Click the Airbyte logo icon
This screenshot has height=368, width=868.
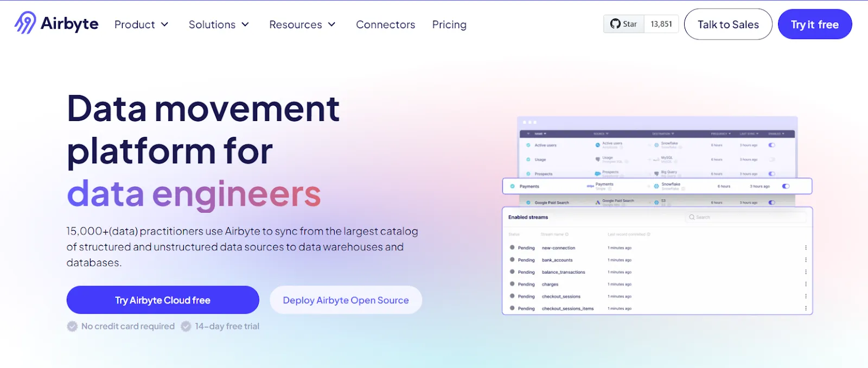tap(24, 23)
